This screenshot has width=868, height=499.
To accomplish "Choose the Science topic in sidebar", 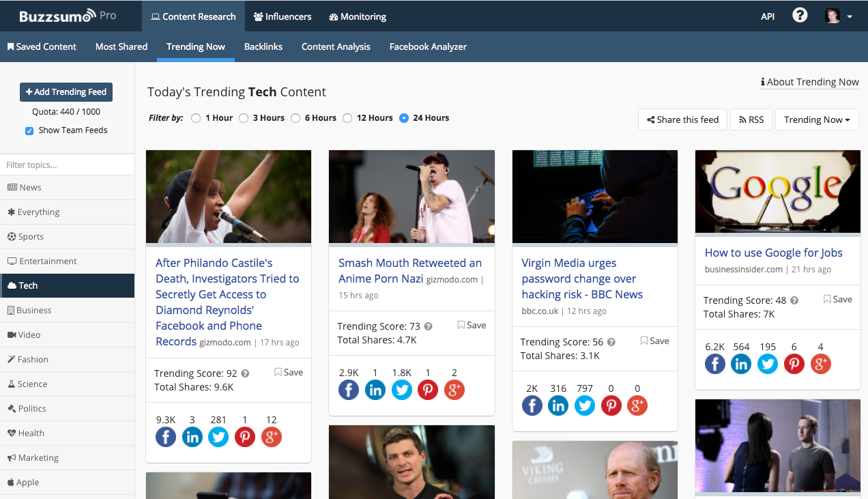I will (67, 384).
